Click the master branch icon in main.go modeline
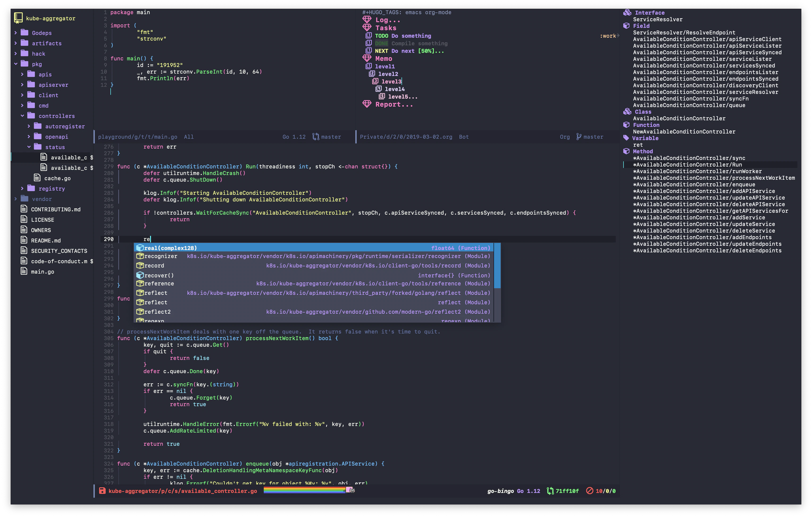The width and height of the screenshot is (812, 517). 316,137
